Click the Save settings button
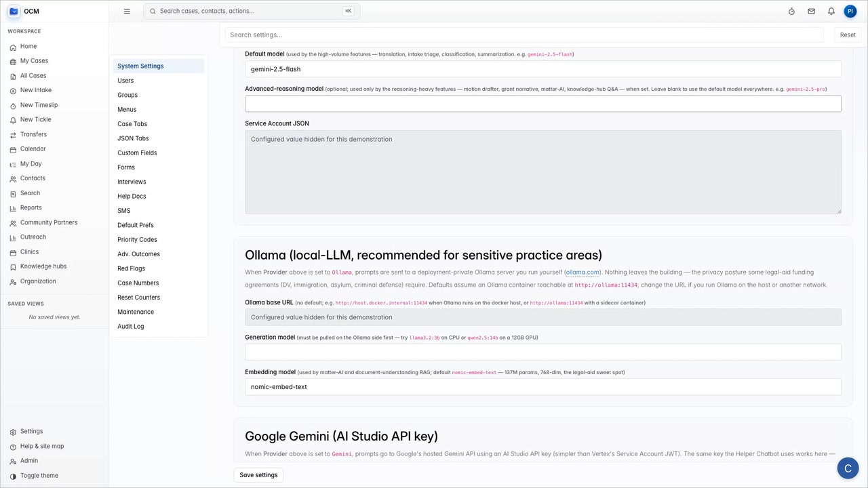 (x=258, y=475)
